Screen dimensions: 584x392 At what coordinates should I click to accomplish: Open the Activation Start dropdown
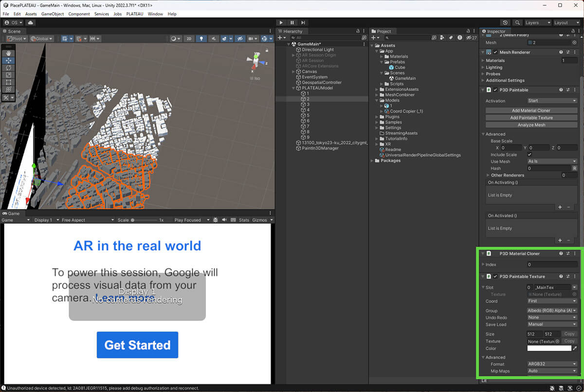point(552,101)
